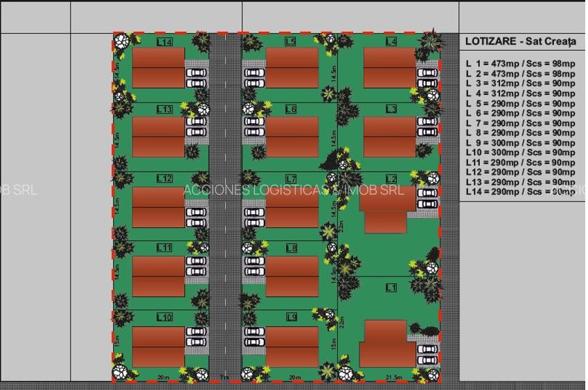Click the L14 lot label
The height and width of the screenshot is (390, 588).
coord(165,42)
